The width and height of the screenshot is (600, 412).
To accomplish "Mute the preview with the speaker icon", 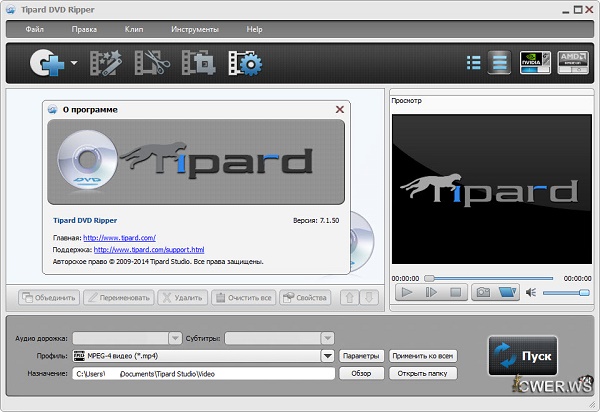I will (x=530, y=293).
